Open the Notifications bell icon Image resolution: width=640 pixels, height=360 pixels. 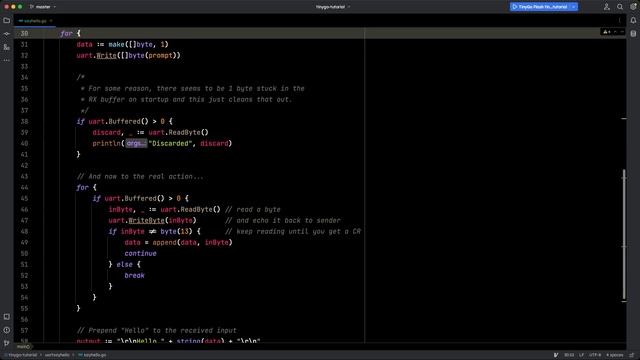point(633,20)
